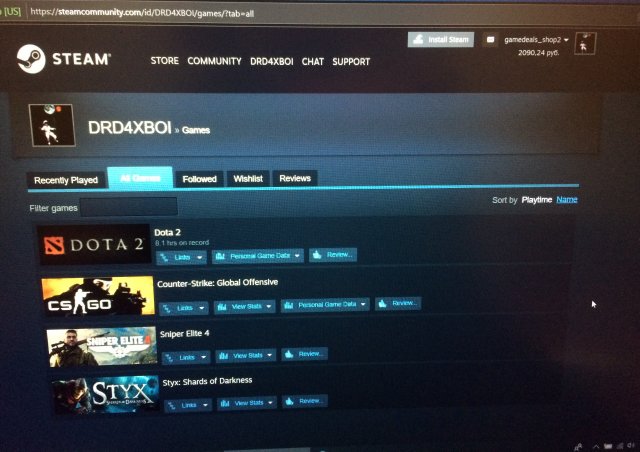The height and width of the screenshot is (452, 640).
Task: Expand Links dropdown for Sniper Elite 4
Action: click(x=186, y=357)
